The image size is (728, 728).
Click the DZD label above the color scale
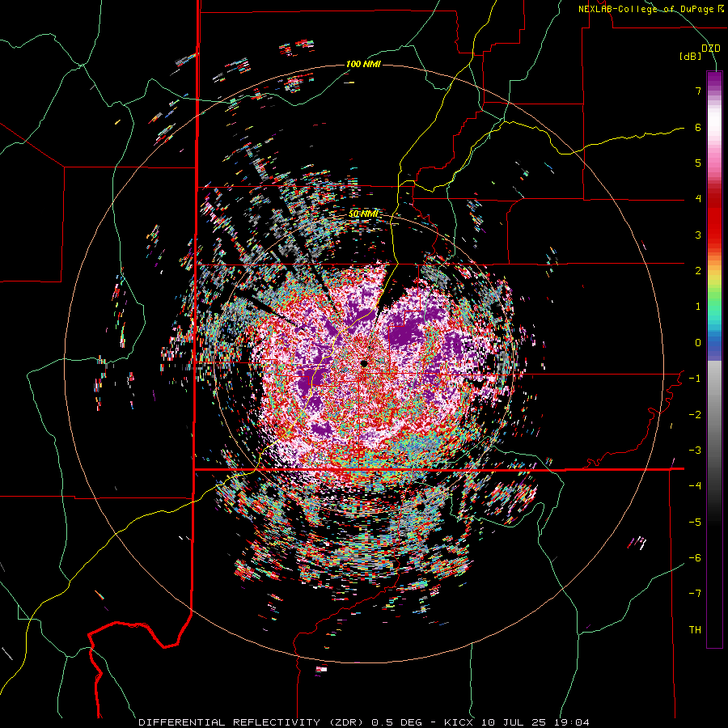(x=711, y=49)
